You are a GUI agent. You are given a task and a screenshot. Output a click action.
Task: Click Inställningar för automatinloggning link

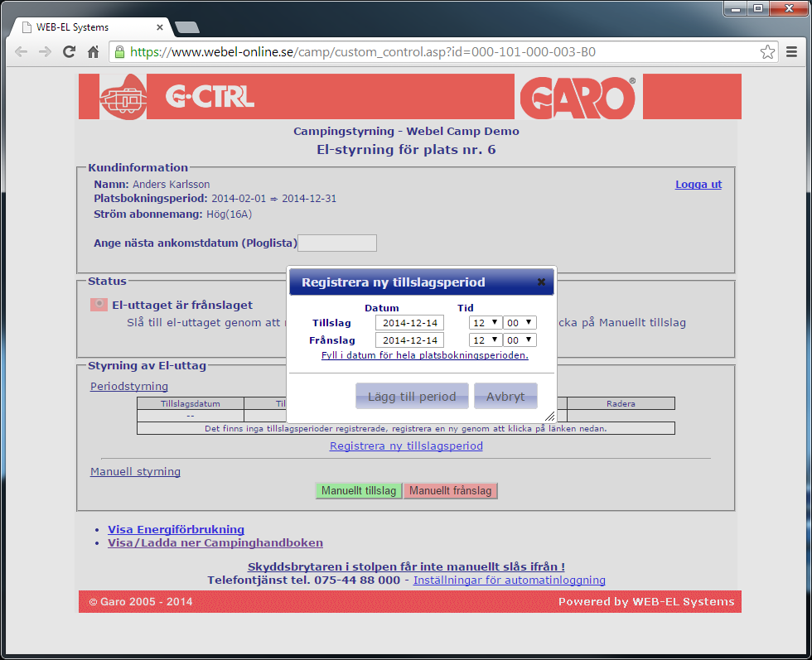[x=509, y=581]
